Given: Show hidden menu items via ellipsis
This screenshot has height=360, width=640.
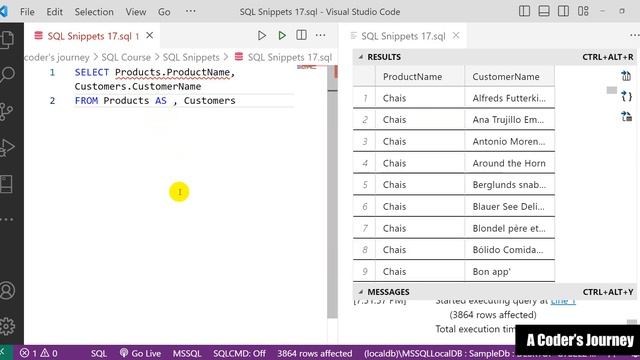Looking at the screenshot, I should tap(191, 11).
